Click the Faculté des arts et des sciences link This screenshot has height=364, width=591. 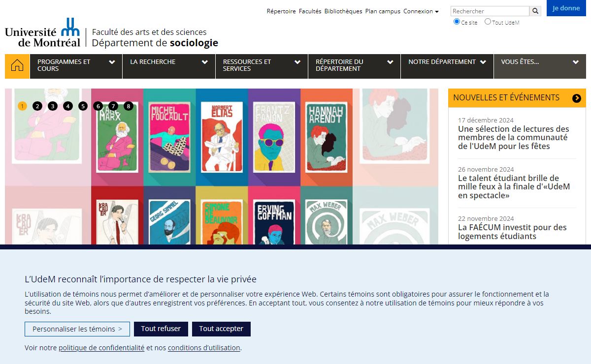click(149, 32)
